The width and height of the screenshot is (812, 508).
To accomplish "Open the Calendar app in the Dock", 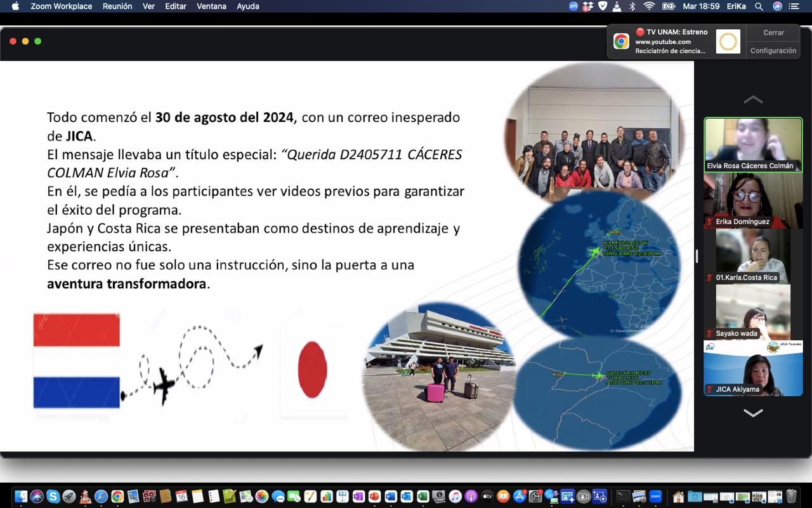I will pyautogui.click(x=181, y=496).
